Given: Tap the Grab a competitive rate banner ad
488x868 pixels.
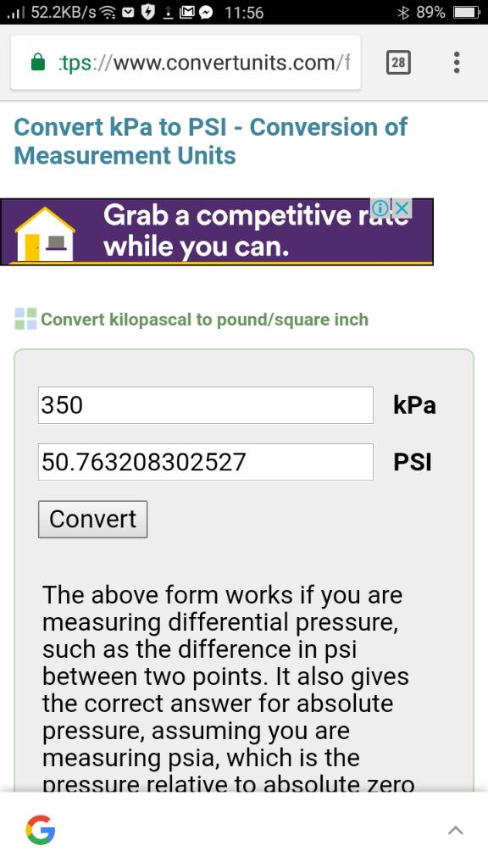Looking at the screenshot, I should point(216,231).
